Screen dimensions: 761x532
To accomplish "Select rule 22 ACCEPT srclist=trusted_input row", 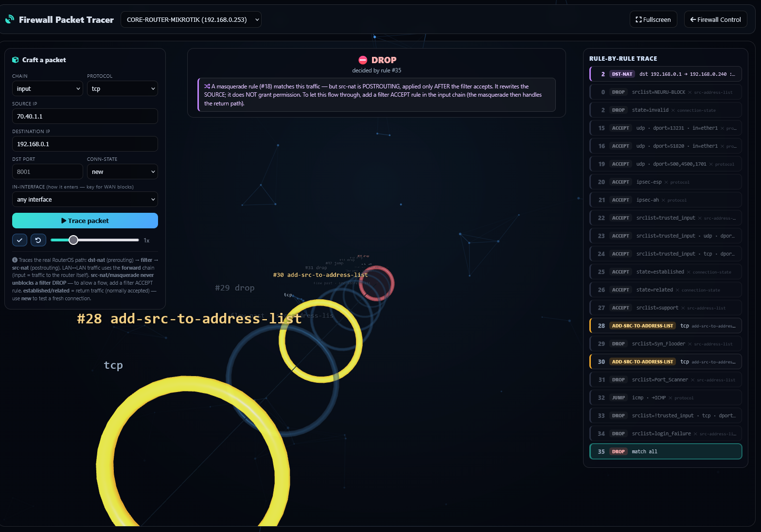I will [666, 218].
